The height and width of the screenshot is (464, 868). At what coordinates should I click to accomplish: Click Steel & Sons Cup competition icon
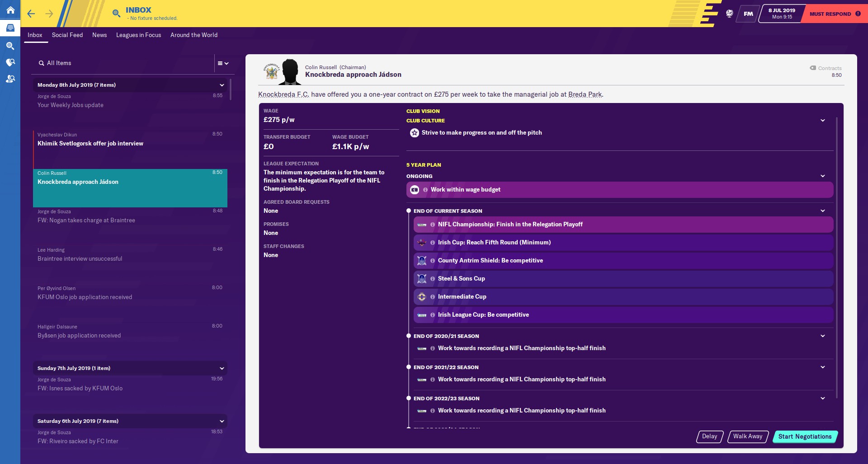click(422, 279)
